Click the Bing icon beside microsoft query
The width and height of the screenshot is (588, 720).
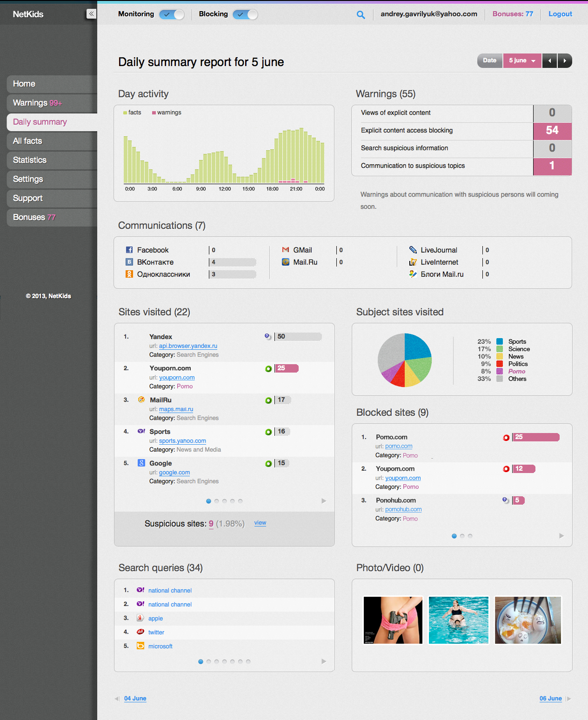click(140, 646)
